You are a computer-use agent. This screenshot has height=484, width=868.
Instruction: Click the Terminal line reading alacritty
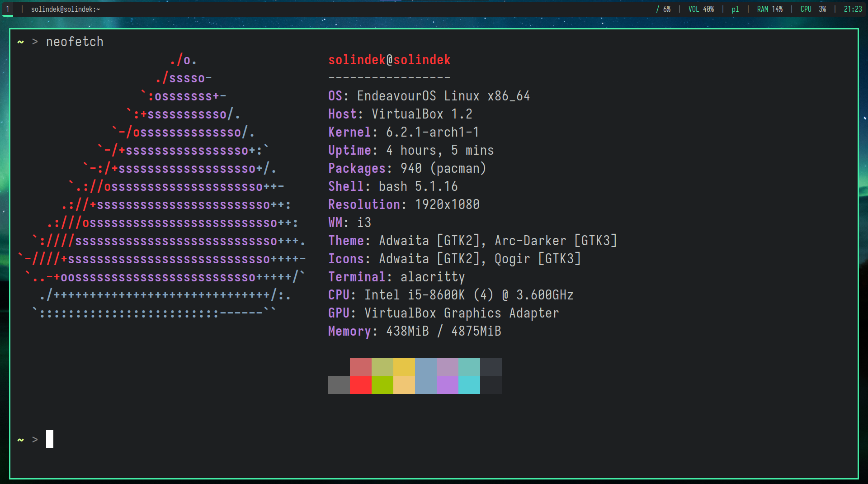(396, 277)
